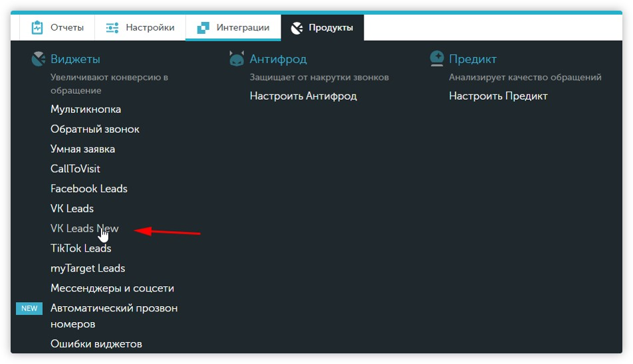Select the Продукты tab
The width and height of the screenshot is (633, 364).
(322, 27)
